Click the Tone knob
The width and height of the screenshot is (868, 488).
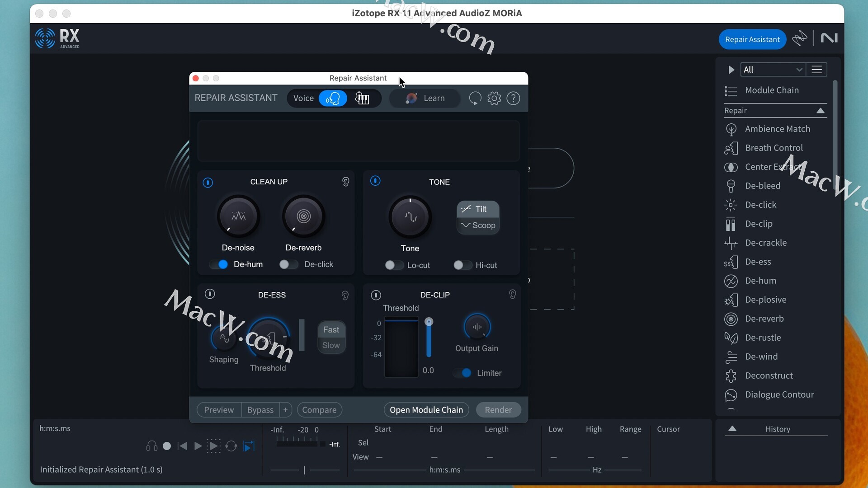pyautogui.click(x=410, y=217)
